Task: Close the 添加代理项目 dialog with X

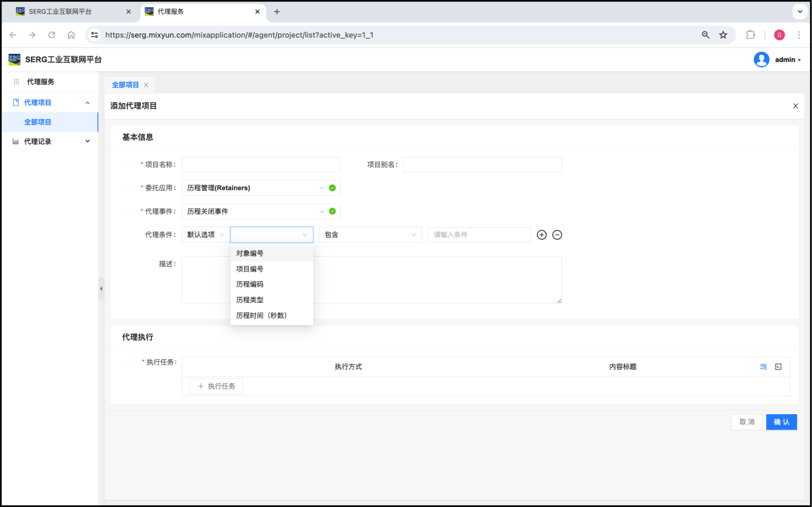Action: 795,106
